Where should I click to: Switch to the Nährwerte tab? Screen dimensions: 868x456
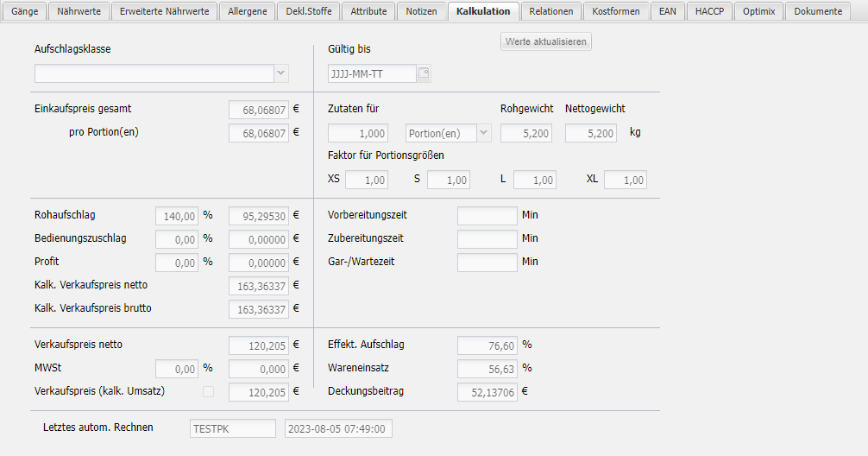point(78,11)
